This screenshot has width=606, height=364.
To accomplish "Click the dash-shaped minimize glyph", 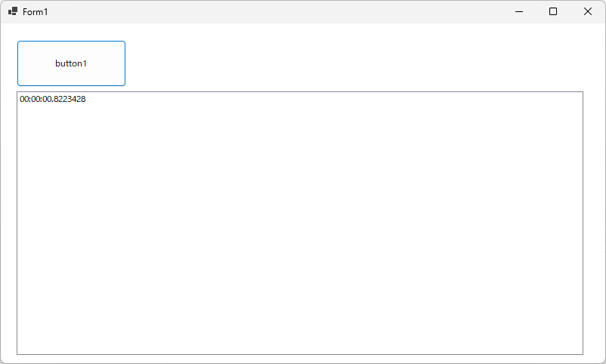I will click(519, 11).
